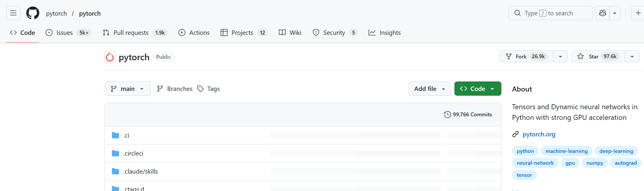
Task: Select the machine-learning topic tag
Action: pos(567,151)
